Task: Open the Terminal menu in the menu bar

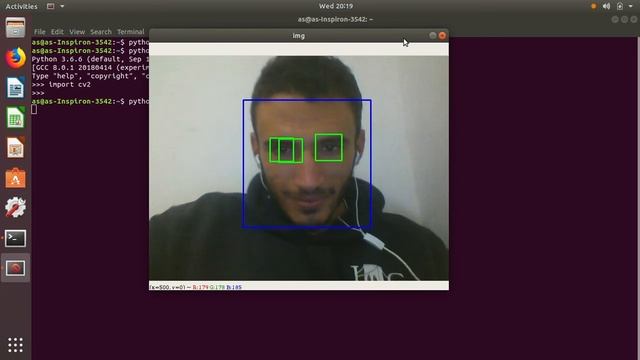Action: tap(131, 31)
